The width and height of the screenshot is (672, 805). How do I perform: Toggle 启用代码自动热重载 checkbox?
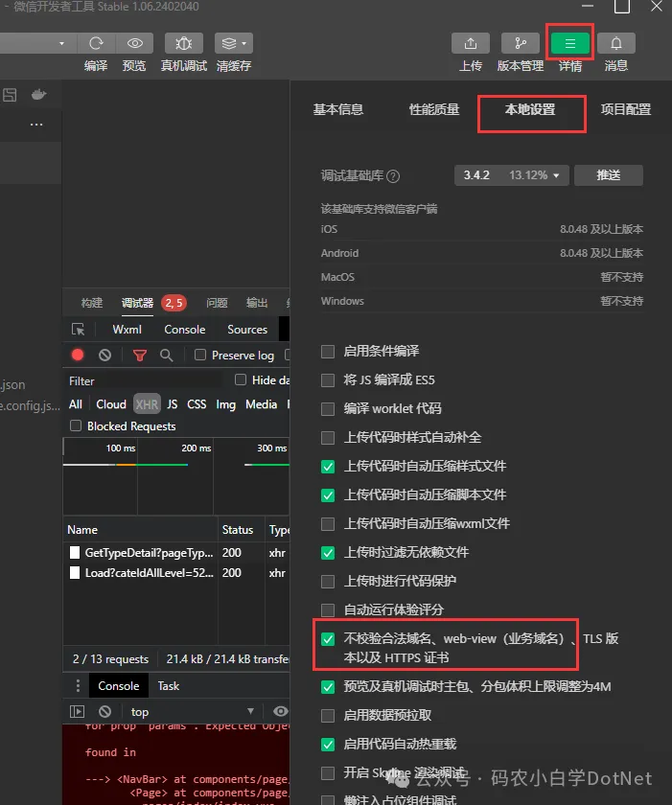point(328,745)
